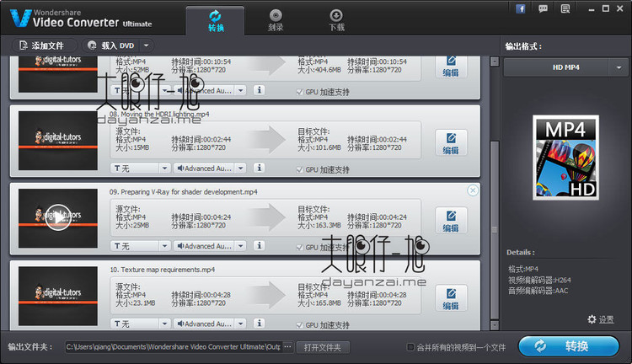Select the filename 10. Texture map requirements.mp4
Screen dimensions: 632x364
click(x=163, y=270)
